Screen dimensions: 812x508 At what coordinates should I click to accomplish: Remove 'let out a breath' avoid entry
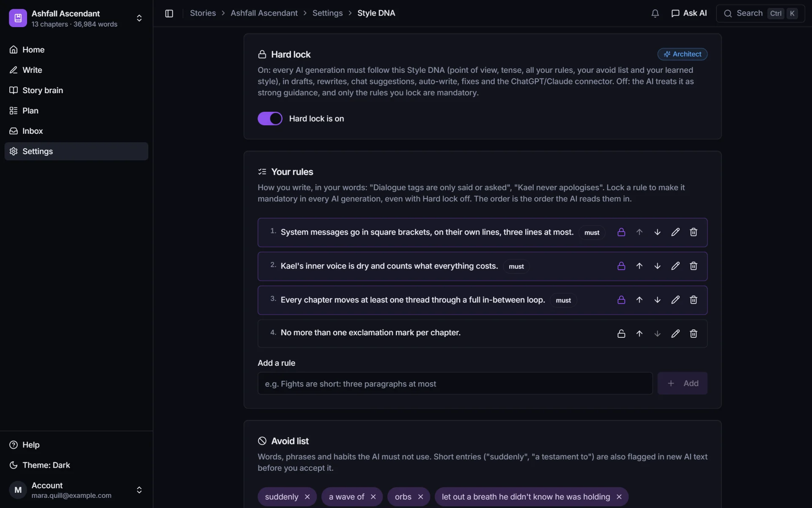coord(619,497)
